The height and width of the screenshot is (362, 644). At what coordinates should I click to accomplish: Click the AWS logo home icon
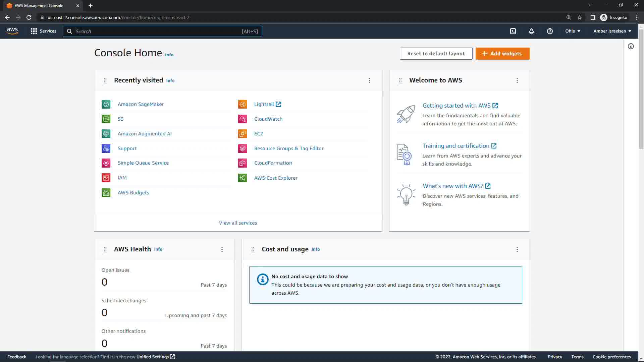pos(12,31)
